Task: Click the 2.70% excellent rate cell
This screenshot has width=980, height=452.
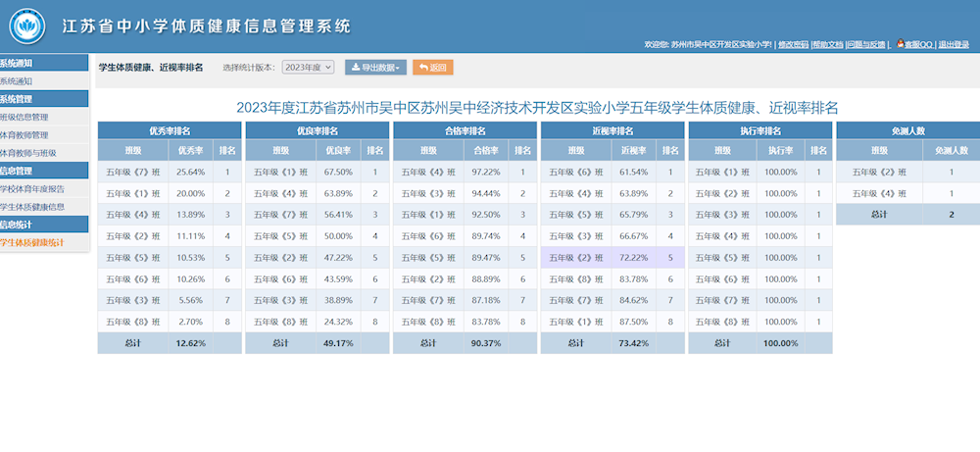Action: point(191,322)
